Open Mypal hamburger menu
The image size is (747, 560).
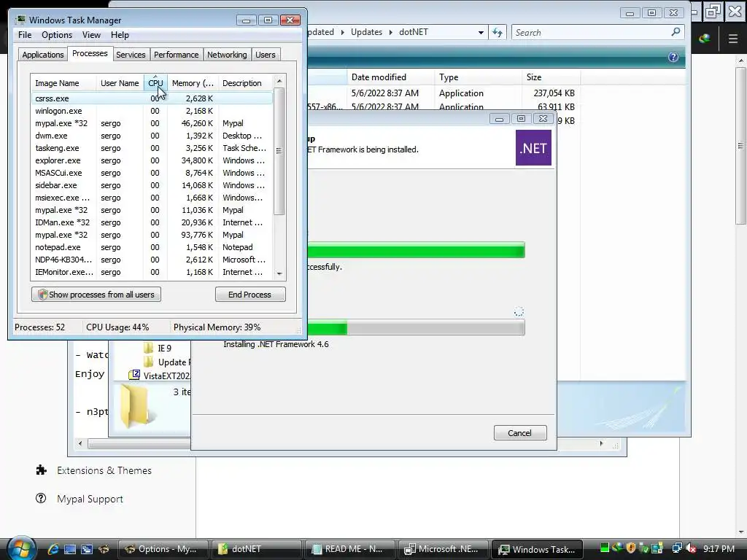pos(733,39)
